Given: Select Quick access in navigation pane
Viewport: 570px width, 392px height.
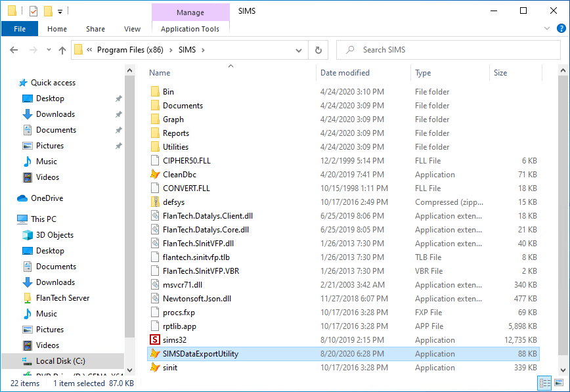Looking at the screenshot, I should tap(53, 83).
